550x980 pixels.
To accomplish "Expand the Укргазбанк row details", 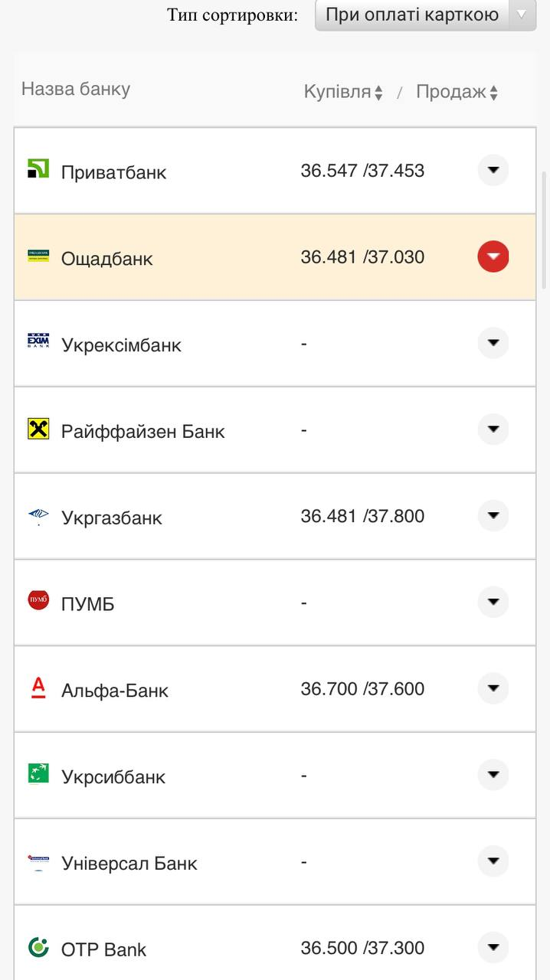I will point(493,515).
